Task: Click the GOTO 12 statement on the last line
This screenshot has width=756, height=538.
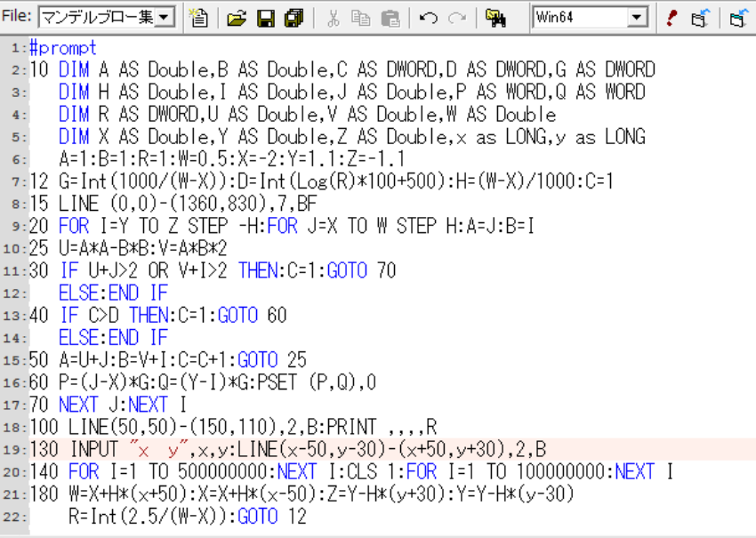Action: tap(272, 517)
